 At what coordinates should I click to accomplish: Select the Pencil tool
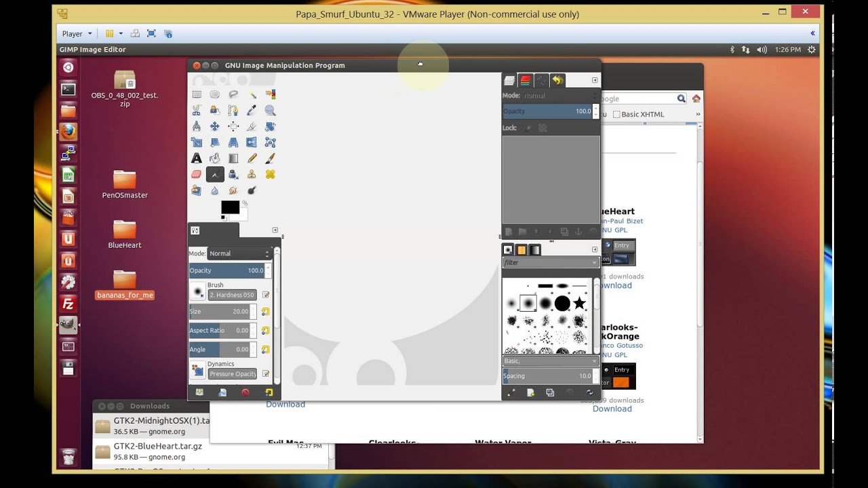pos(252,158)
